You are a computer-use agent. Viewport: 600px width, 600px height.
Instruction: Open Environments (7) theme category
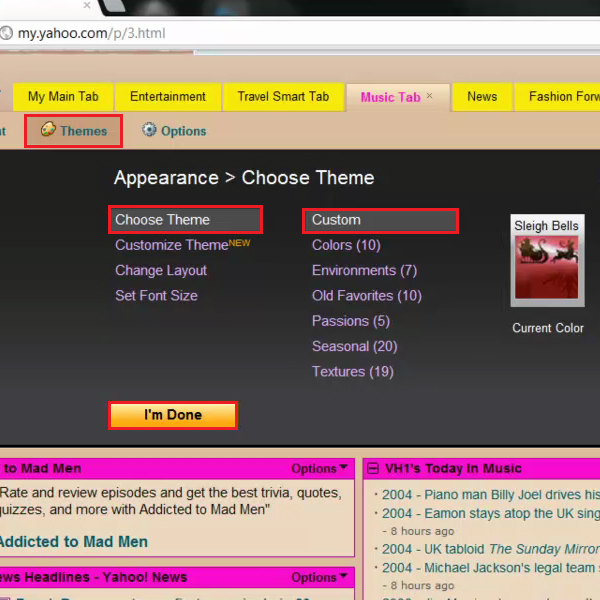point(364,271)
